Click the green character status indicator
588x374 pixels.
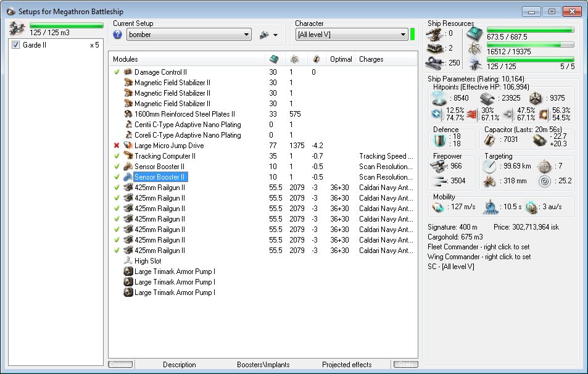[413, 34]
